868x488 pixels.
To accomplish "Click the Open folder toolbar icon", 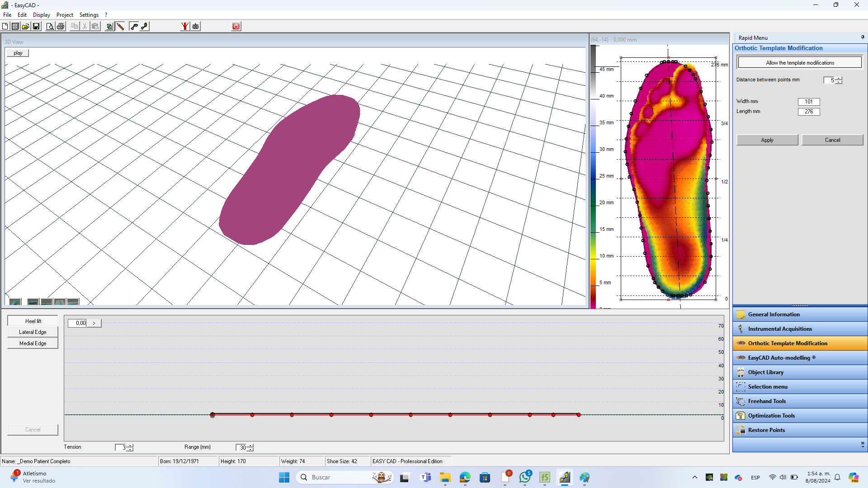I will pyautogui.click(x=26, y=26).
